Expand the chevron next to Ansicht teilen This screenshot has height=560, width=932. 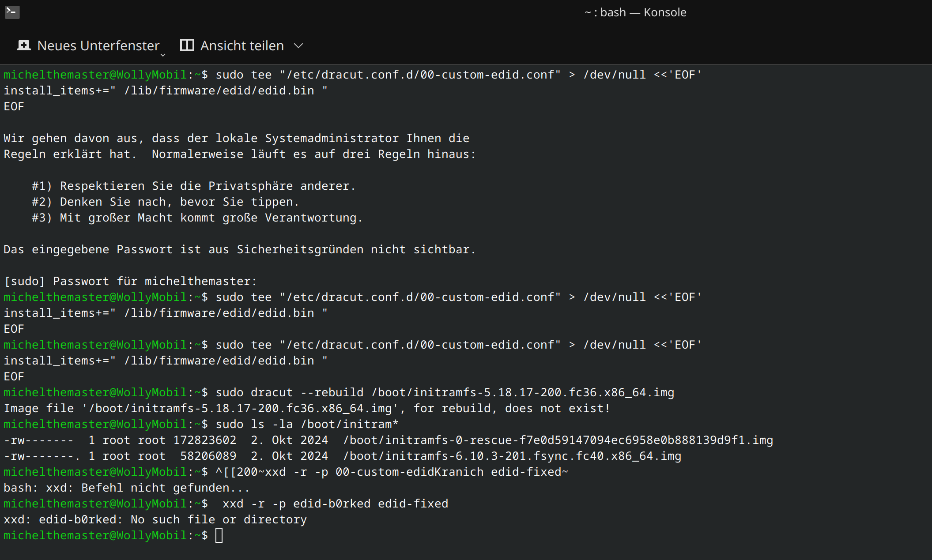click(x=298, y=46)
